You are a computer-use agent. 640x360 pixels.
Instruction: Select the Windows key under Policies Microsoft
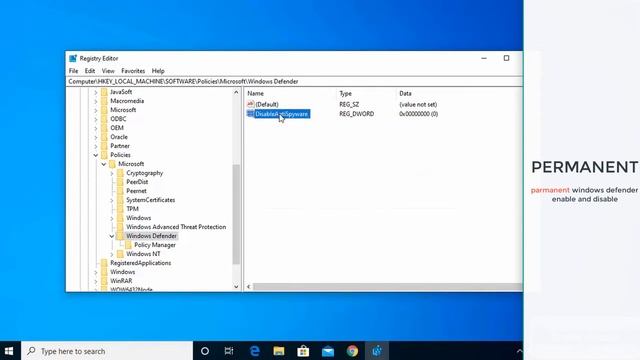tap(138, 218)
